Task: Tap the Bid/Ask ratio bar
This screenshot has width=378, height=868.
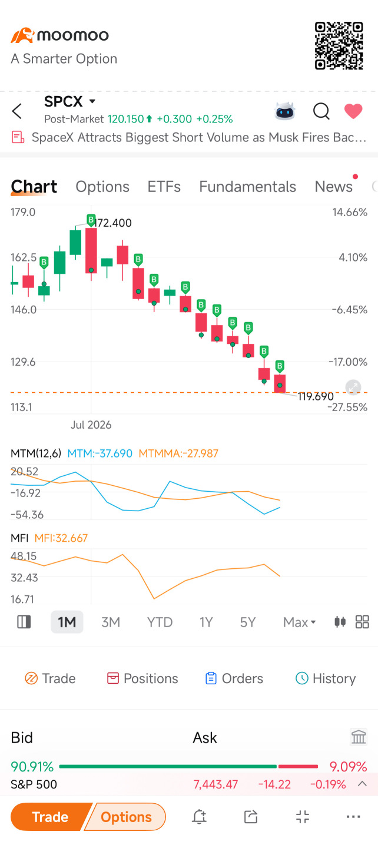Action: [188, 766]
